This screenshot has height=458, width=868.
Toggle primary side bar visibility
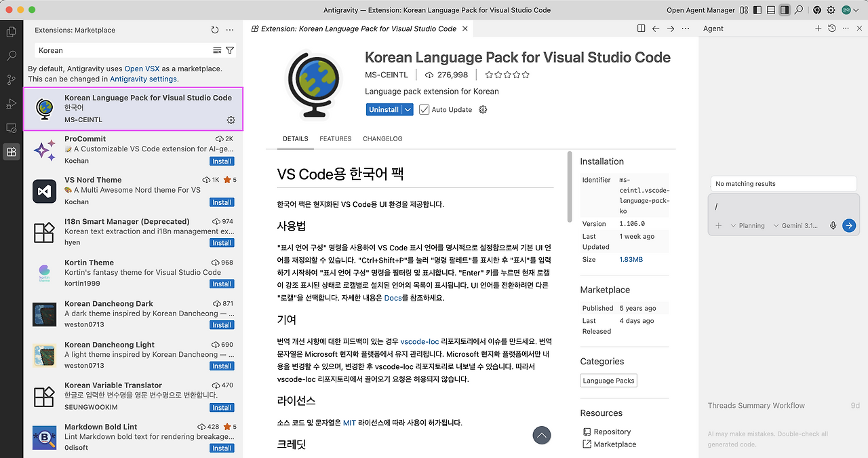point(757,10)
